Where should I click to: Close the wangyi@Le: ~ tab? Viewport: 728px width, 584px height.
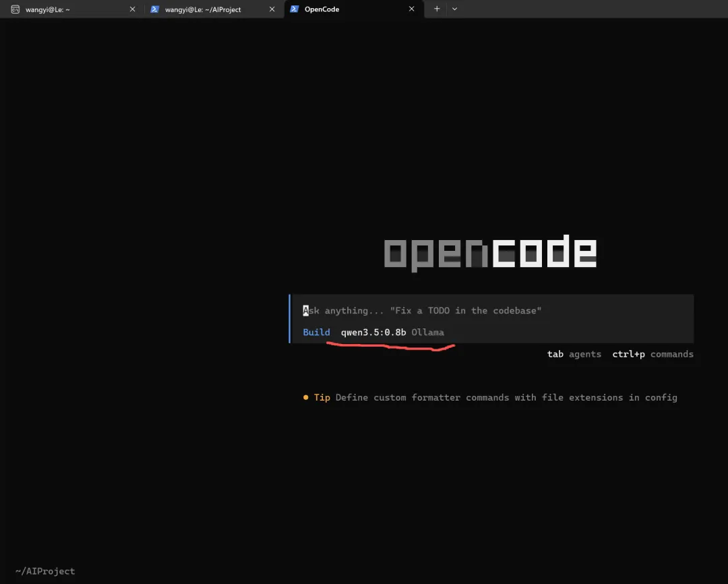coord(132,9)
